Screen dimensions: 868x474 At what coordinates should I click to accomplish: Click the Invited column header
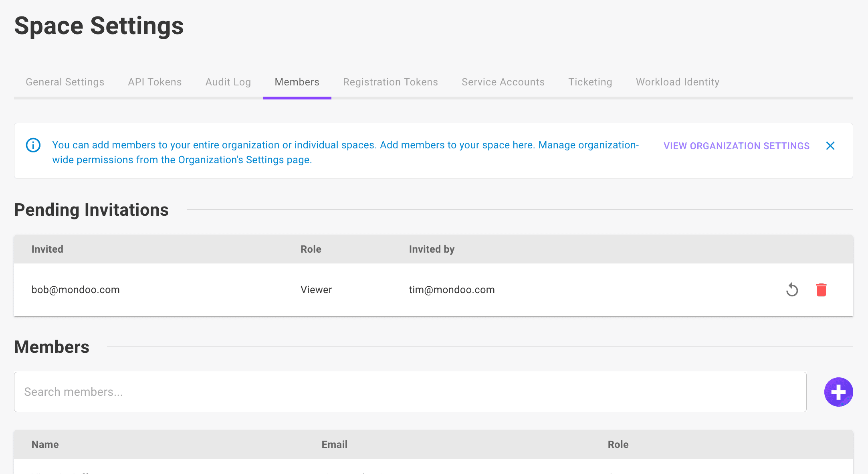47,249
